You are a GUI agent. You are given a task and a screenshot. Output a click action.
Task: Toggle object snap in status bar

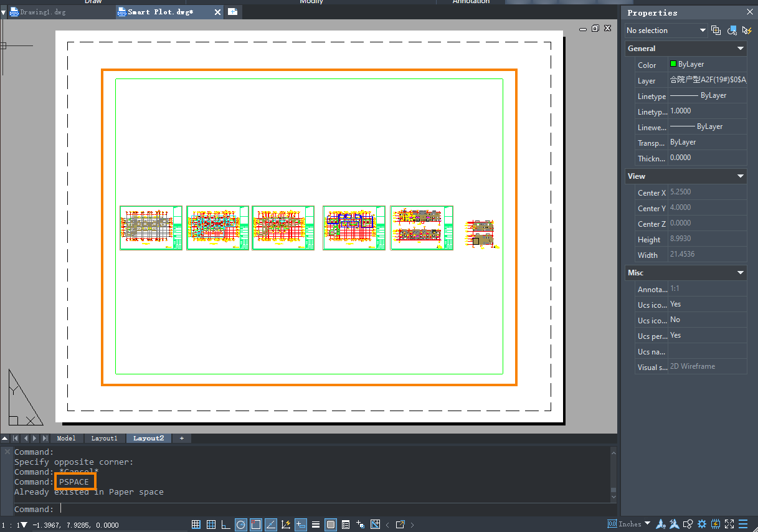[256, 525]
